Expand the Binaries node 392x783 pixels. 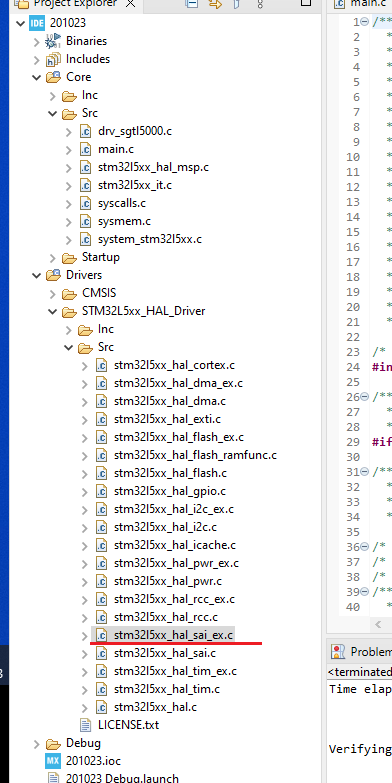tap(36, 42)
